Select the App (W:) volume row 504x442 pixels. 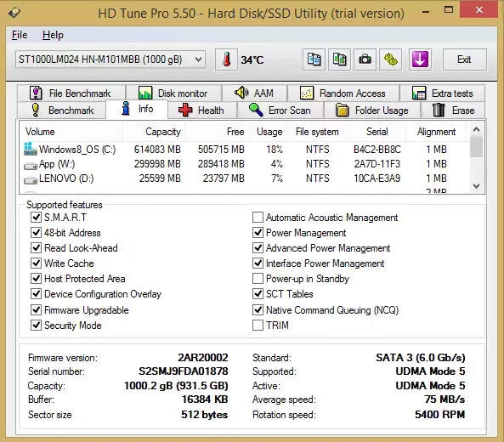tap(244, 164)
